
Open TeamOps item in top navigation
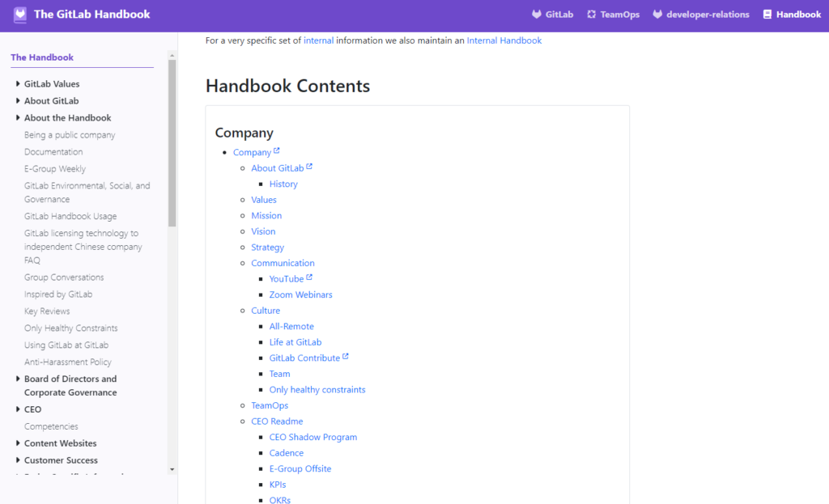614,15
